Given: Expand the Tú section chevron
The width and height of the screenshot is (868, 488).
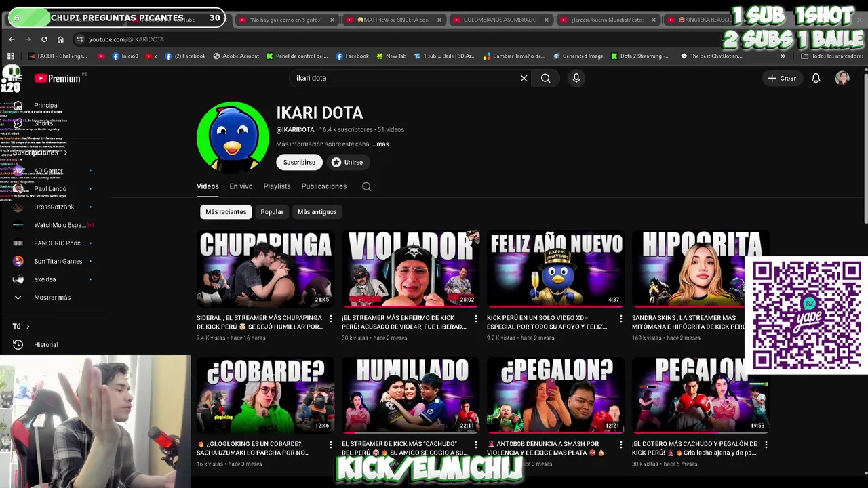Looking at the screenshot, I should pos(28,327).
